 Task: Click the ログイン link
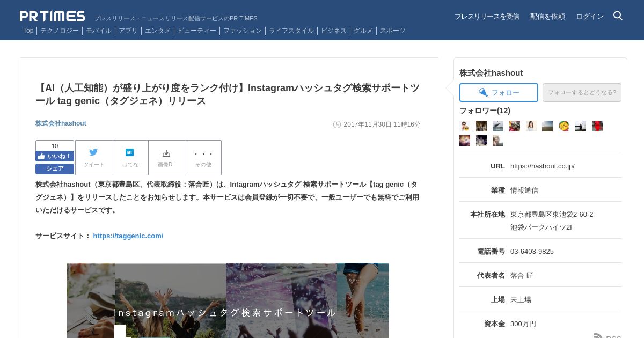[x=590, y=17]
